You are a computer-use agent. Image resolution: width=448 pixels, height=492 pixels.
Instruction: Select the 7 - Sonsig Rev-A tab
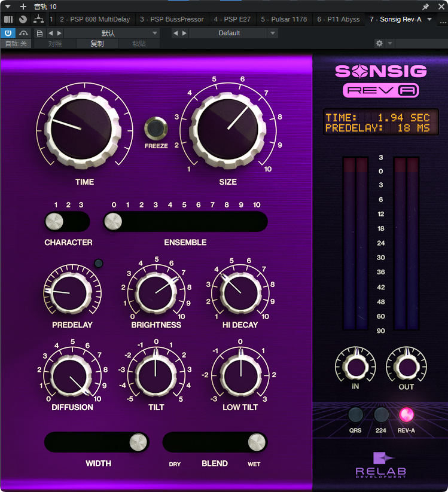395,20
